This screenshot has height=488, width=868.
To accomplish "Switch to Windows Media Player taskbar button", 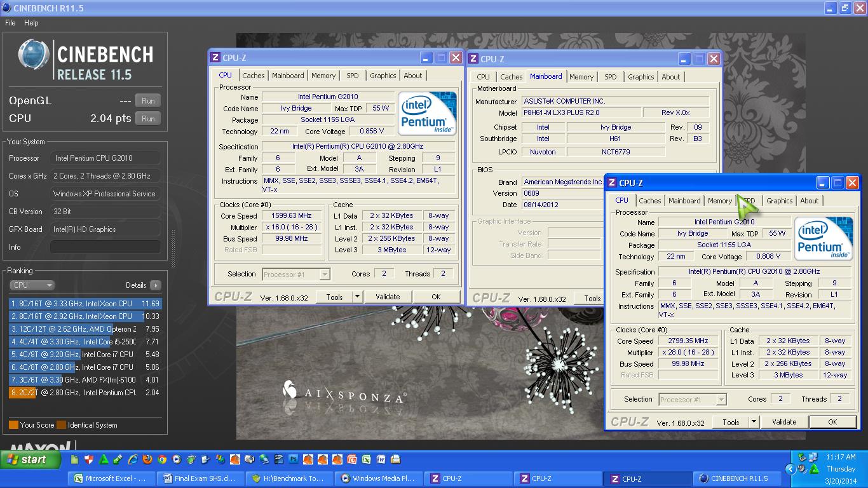I will (x=379, y=478).
